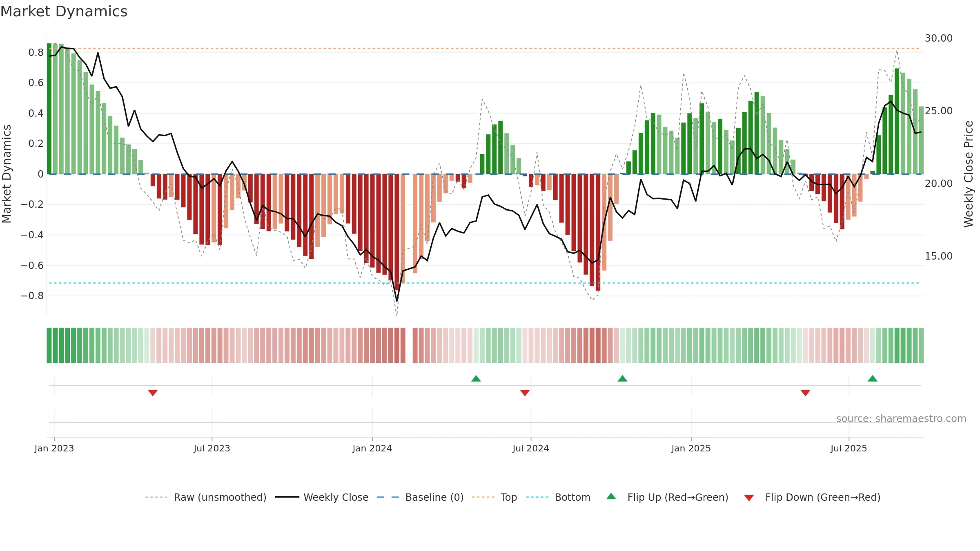This screenshot has width=980, height=551.
Task: Select the flip-up marker in autumn 2024
Action: (x=622, y=378)
